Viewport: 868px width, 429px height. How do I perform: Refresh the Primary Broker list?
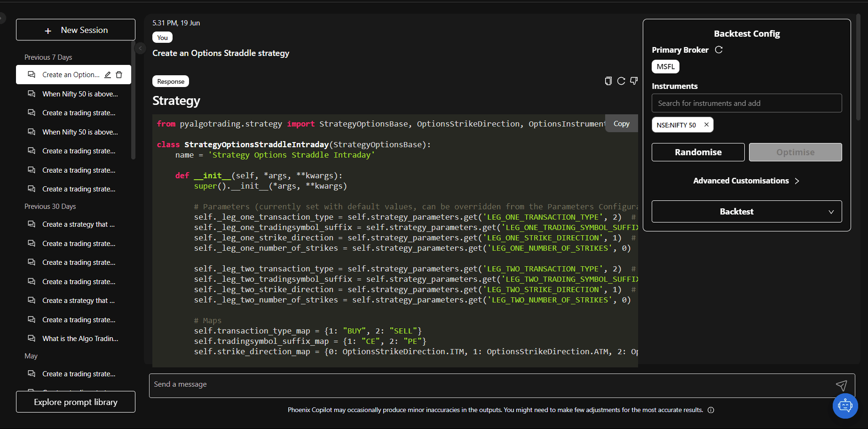pyautogui.click(x=718, y=50)
